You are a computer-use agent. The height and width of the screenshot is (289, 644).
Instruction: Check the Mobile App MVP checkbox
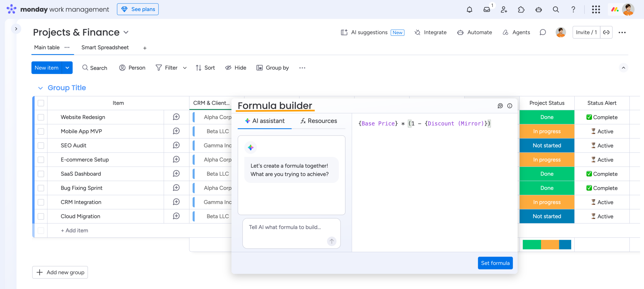point(41,131)
